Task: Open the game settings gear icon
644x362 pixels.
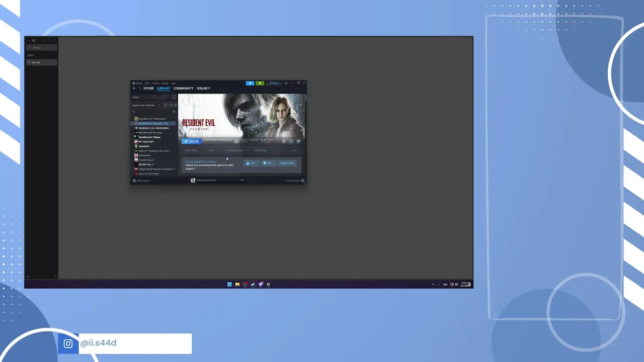Action: (284, 141)
